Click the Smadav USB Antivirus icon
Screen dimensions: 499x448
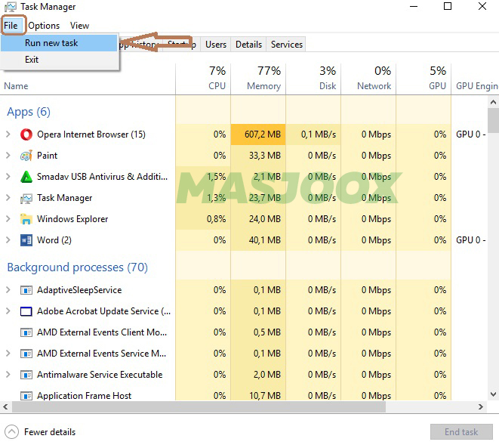[26, 177]
